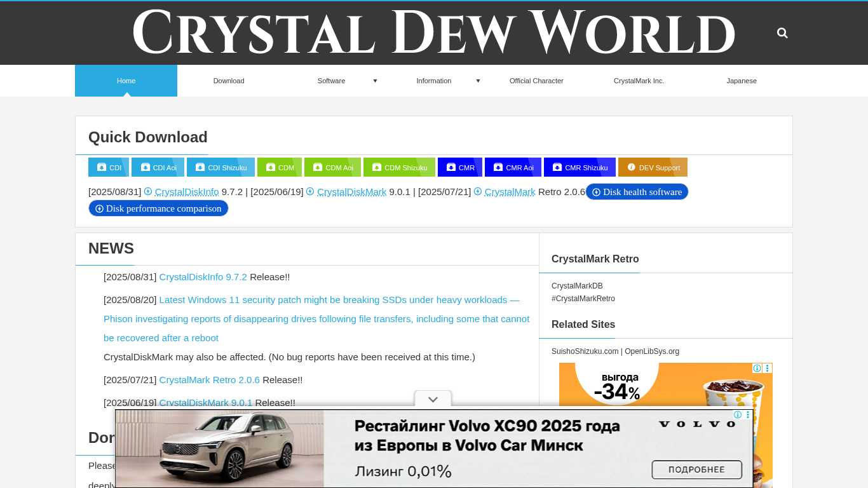Image resolution: width=868 pixels, height=488 pixels.
Task: Visit OpenLibSys.org from Related Sites
Action: 652,351
